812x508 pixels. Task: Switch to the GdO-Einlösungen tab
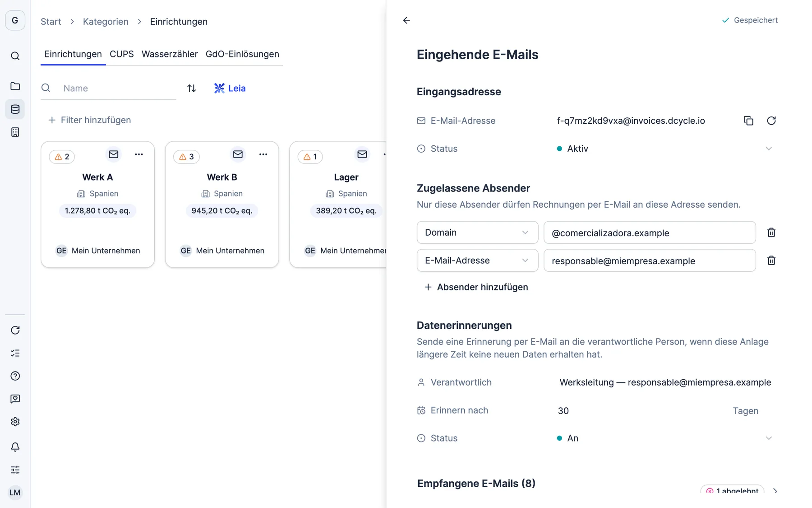(242, 54)
